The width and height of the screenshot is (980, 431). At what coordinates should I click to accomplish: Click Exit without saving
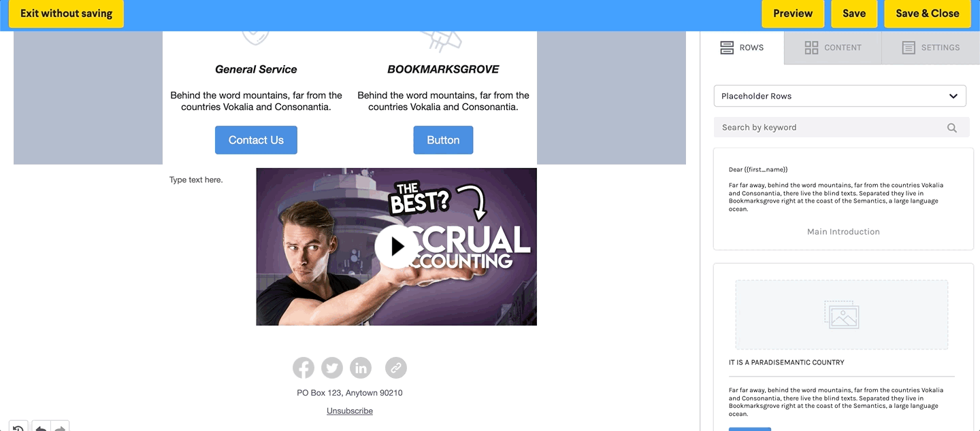tap(67, 14)
